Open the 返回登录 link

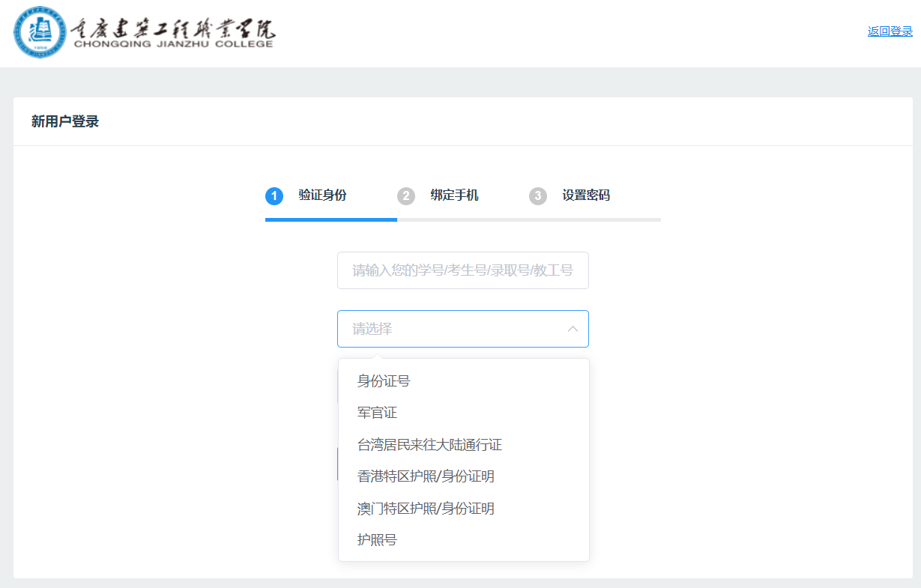tap(890, 31)
